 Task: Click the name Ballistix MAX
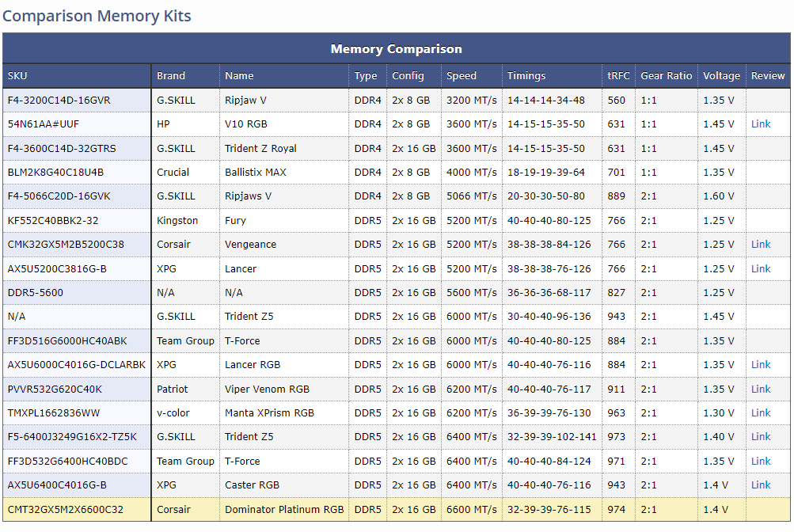(255, 173)
